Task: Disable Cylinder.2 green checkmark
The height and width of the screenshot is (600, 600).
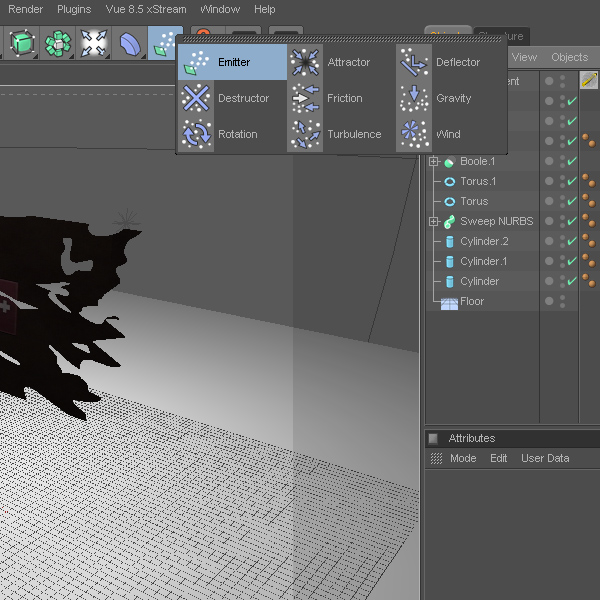Action: 572,241
